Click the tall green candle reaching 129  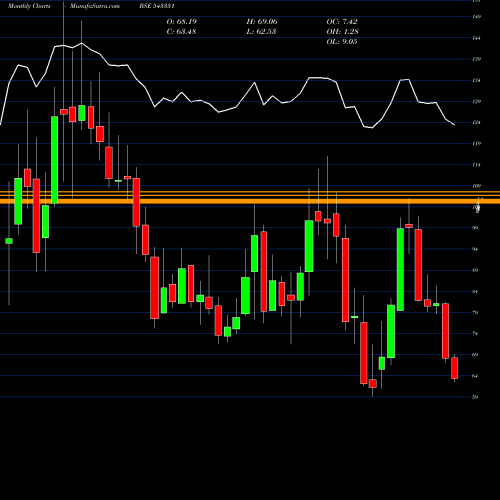click(x=54, y=160)
